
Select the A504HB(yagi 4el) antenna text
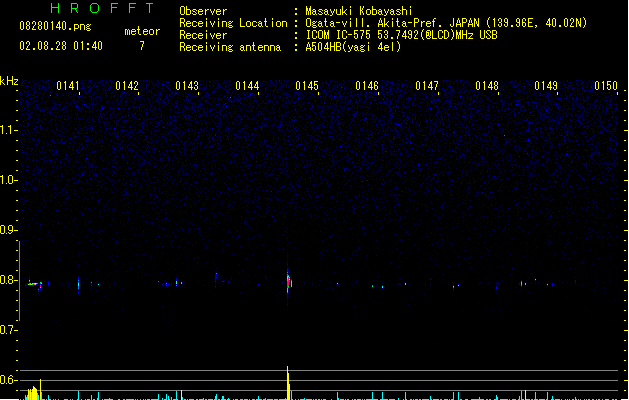point(353,47)
